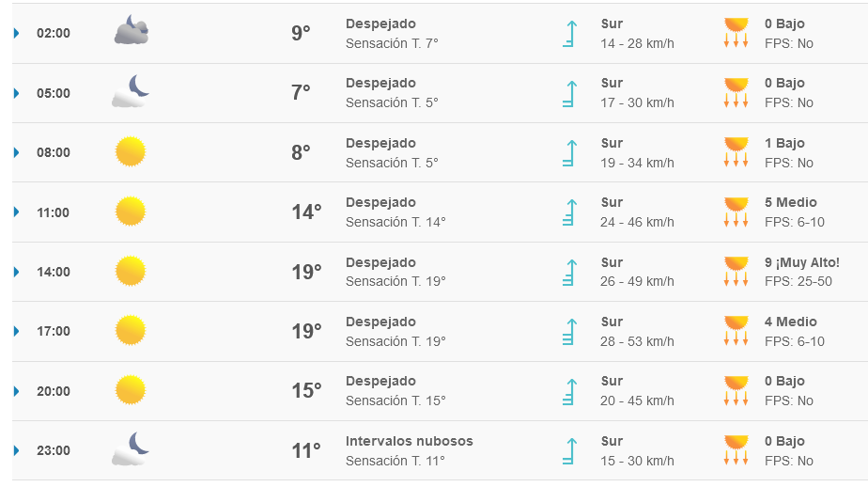
Task: Click the UV index sun icon at 14:00
Action: click(x=736, y=271)
